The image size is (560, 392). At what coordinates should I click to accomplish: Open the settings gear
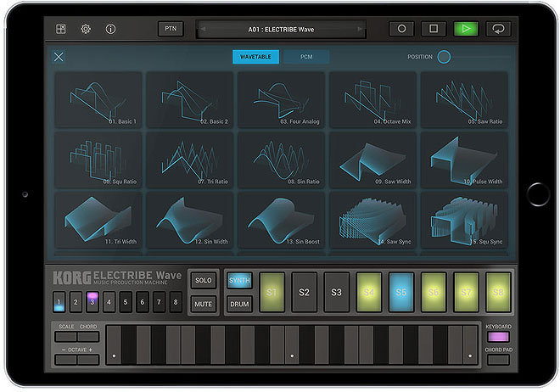point(86,29)
